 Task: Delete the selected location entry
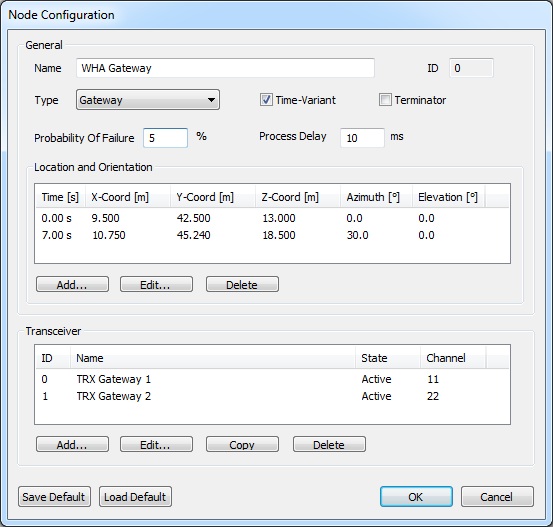point(242,284)
